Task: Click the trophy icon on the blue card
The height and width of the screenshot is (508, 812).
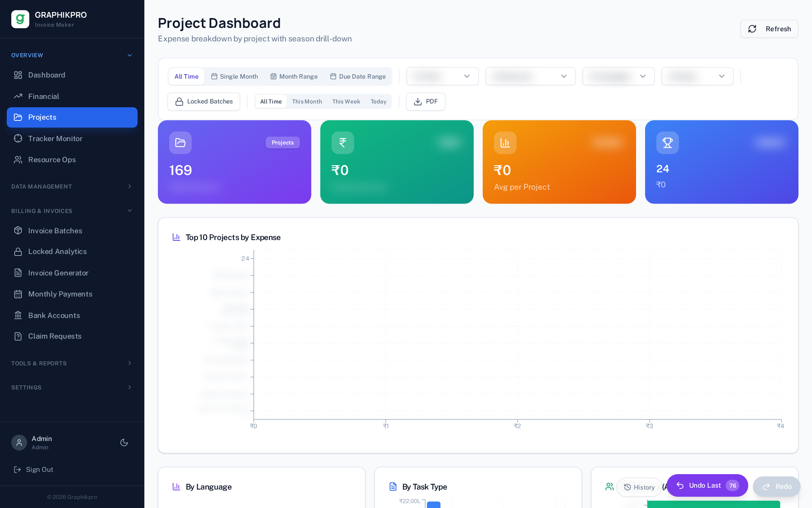Action: [x=668, y=143]
